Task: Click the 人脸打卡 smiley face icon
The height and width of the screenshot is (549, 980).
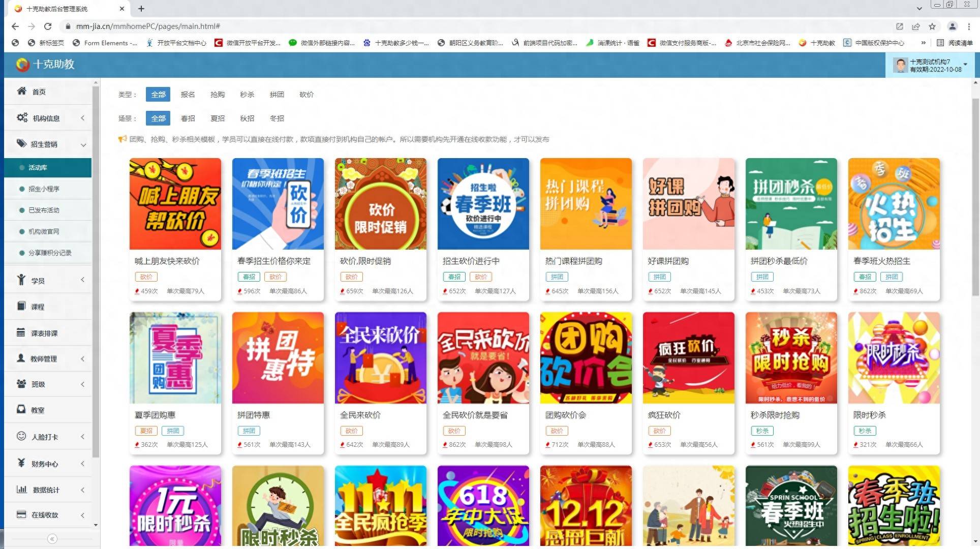Action: click(x=21, y=436)
